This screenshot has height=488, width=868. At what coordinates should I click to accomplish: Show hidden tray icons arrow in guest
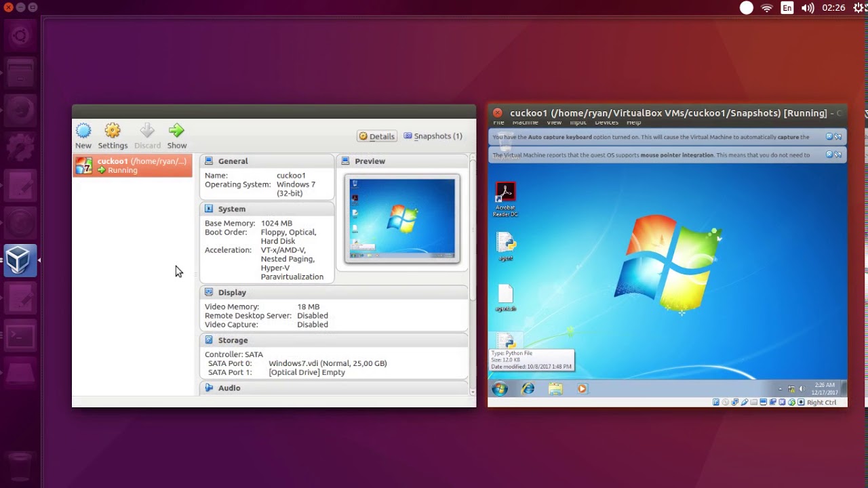pos(780,389)
